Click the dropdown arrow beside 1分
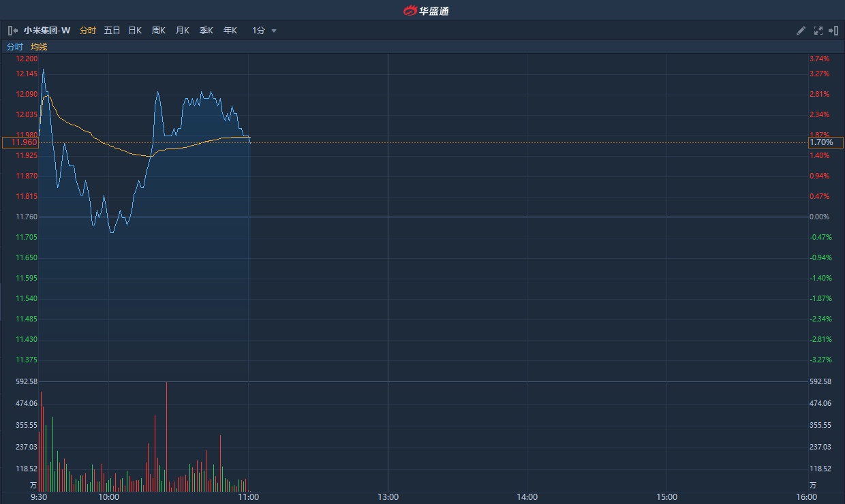 [274, 31]
